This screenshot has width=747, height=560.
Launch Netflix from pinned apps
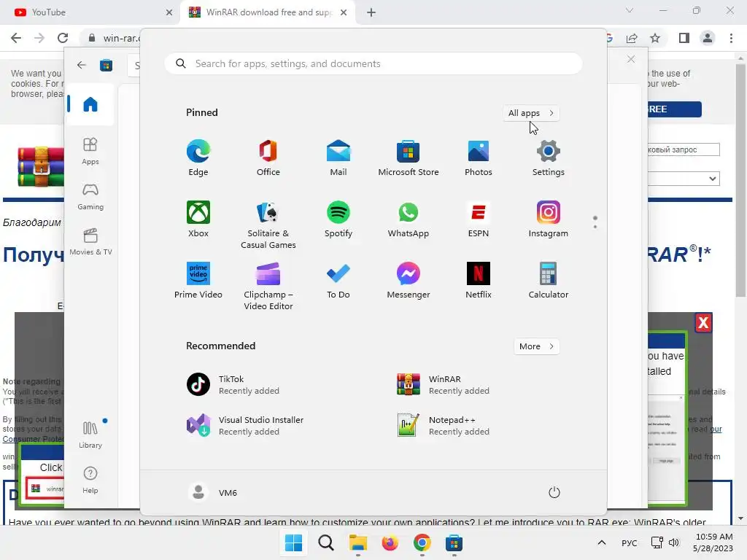pos(479,281)
